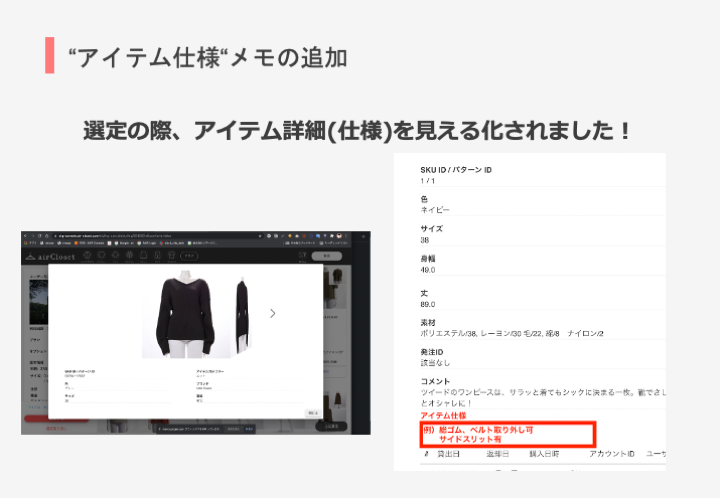Viewport: 720px width, 498px height.
Task: Click the next image chevron arrow in modal
Action: [x=273, y=313]
